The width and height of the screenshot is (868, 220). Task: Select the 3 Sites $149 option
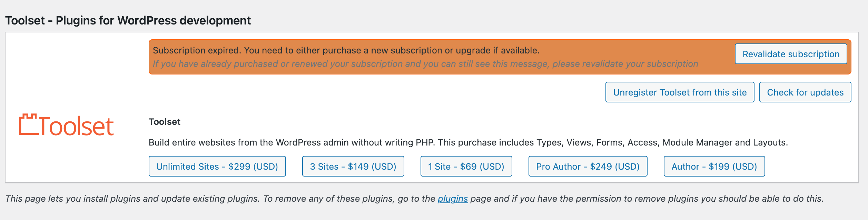(x=353, y=166)
